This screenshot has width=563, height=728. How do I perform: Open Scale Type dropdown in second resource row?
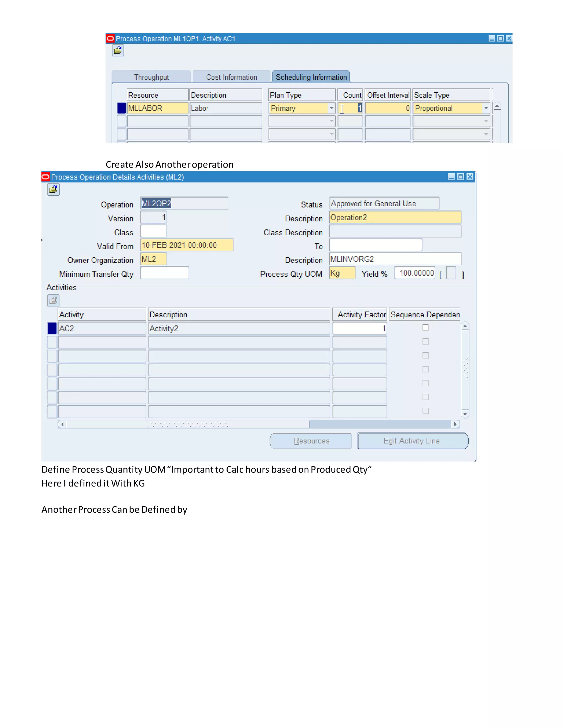click(486, 121)
